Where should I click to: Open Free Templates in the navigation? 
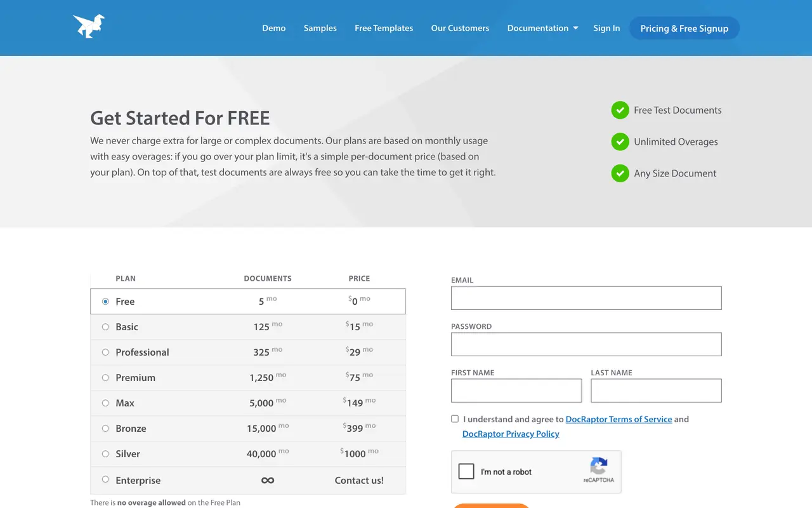pyautogui.click(x=384, y=28)
